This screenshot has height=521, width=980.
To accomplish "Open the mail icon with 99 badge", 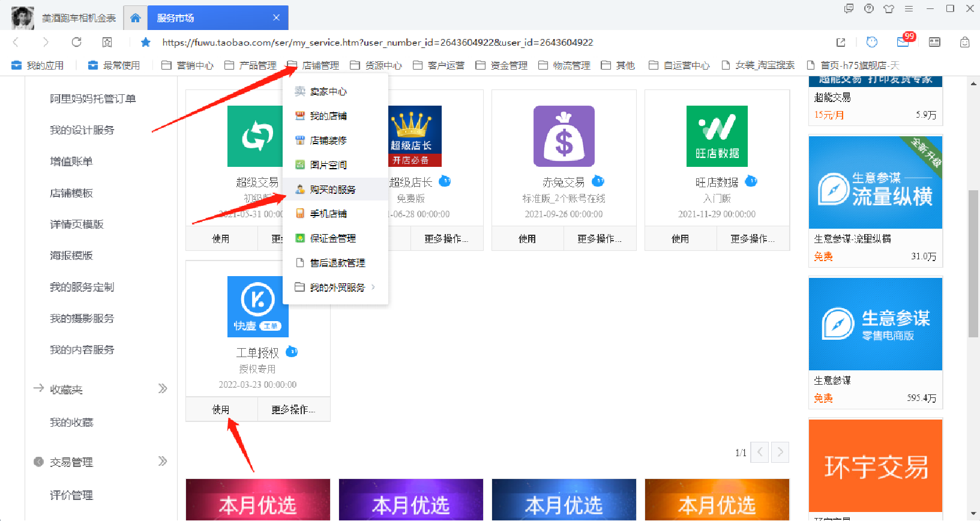I will click(904, 41).
